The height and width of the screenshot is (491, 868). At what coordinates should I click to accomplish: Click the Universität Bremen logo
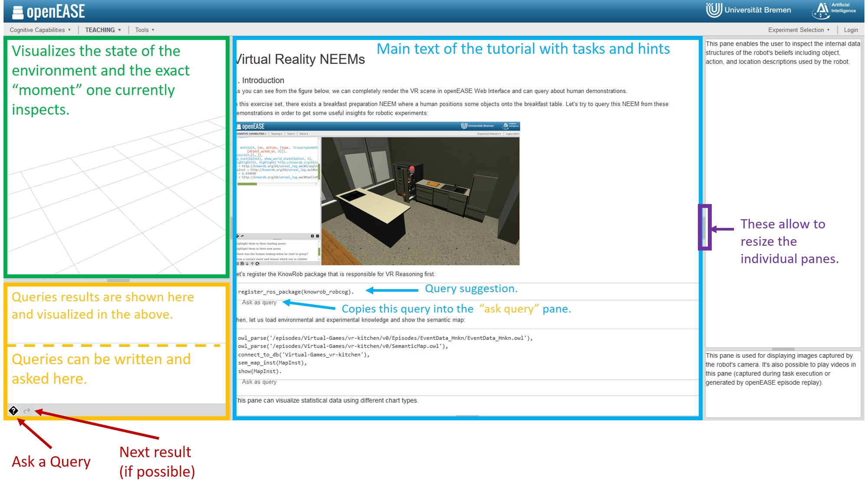[749, 10]
